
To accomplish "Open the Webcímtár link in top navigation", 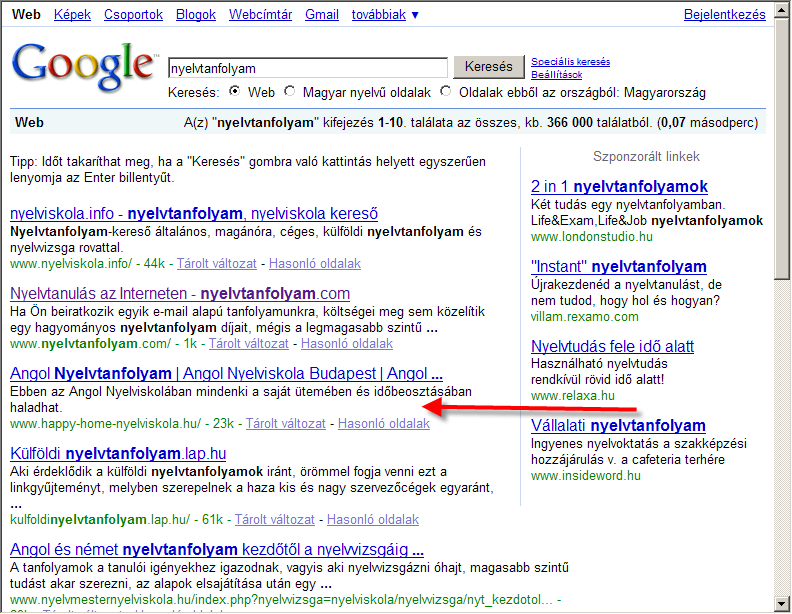I will tap(260, 15).
